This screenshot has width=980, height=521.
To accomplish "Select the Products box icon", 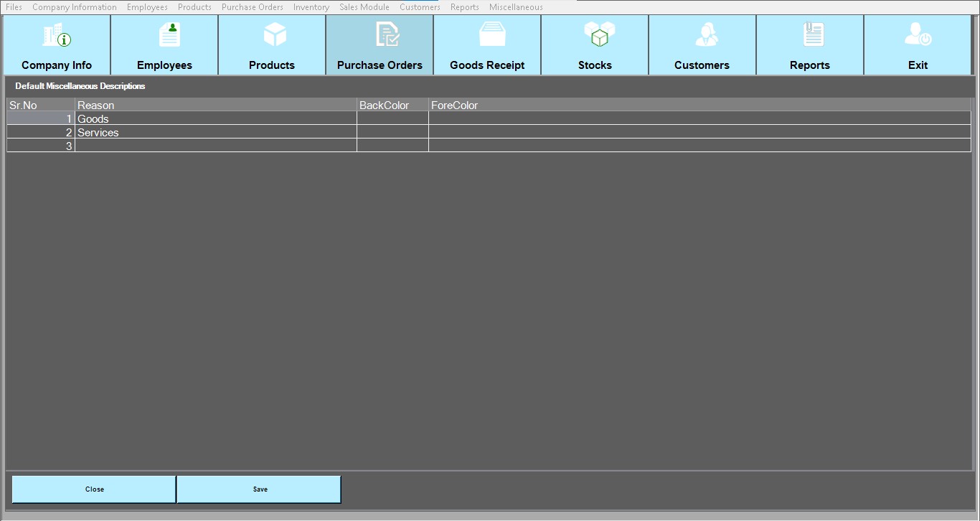I will [x=275, y=34].
